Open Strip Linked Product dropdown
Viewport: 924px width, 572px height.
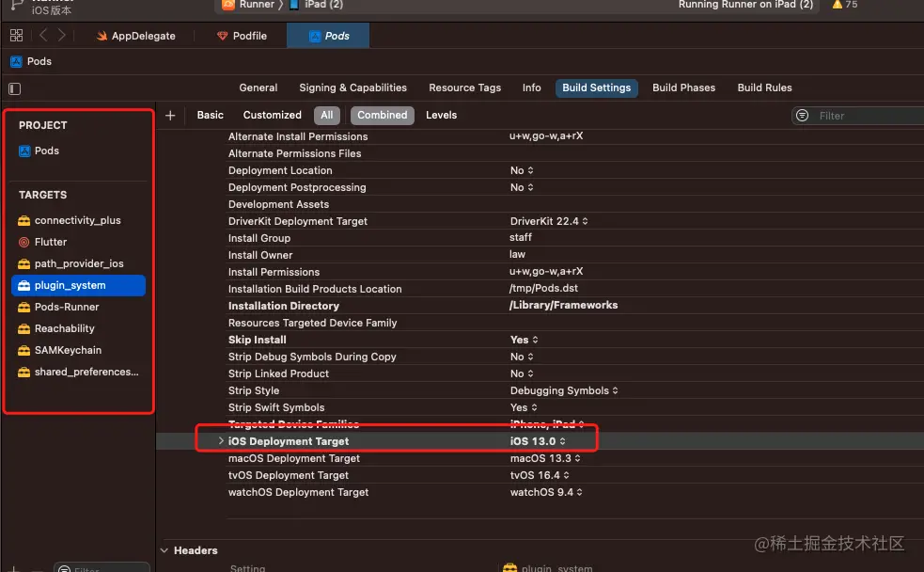(522, 373)
